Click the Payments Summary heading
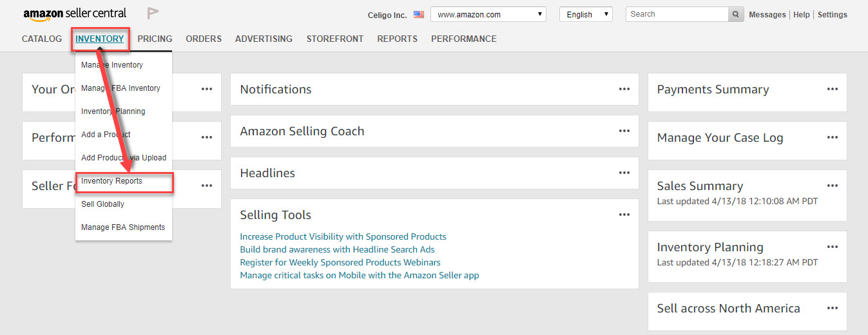This screenshot has height=335, width=868. click(x=713, y=90)
